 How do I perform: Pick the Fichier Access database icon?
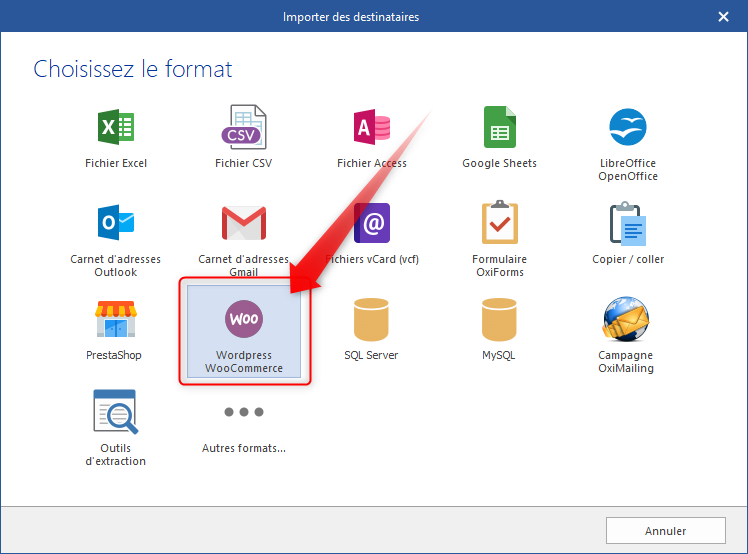click(x=372, y=127)
